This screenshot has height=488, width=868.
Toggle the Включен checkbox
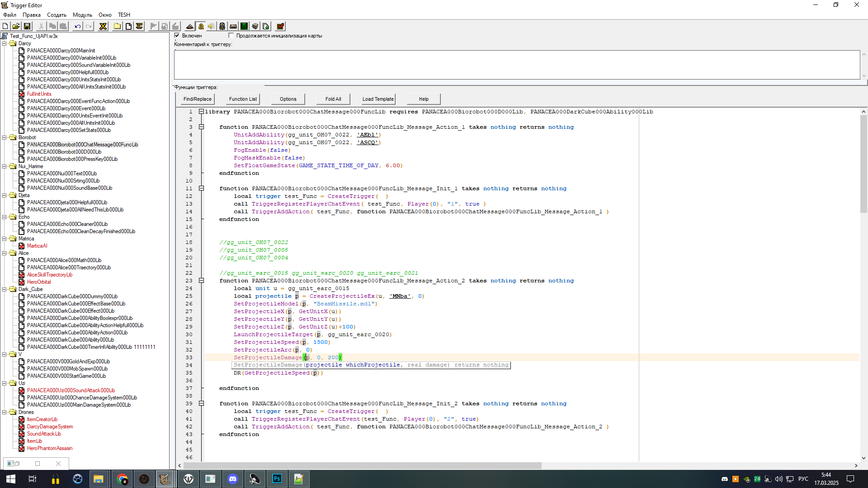177,35
